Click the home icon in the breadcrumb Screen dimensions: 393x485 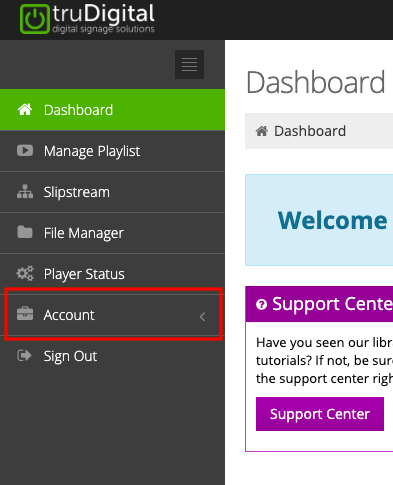(262, 131)
